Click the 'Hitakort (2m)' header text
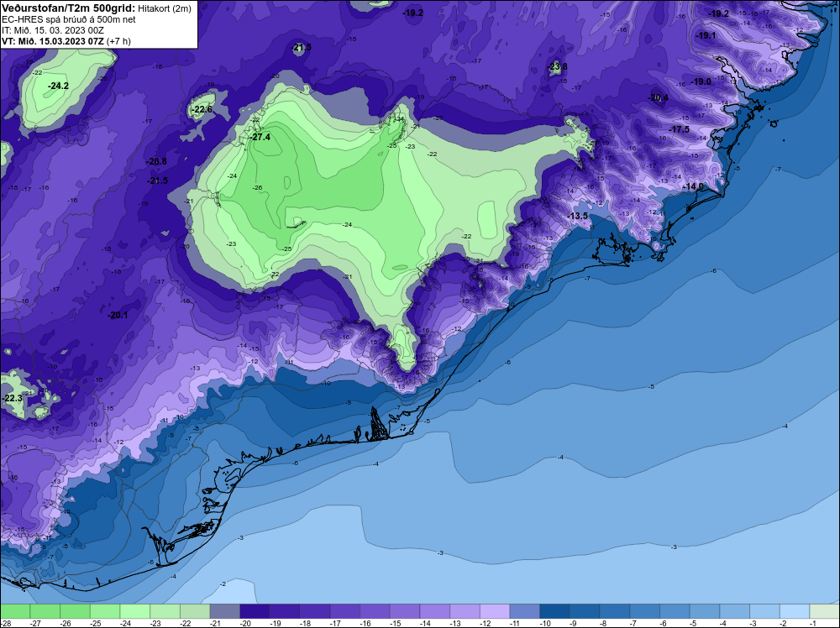The image size is (840, 628). coord(165,8)
